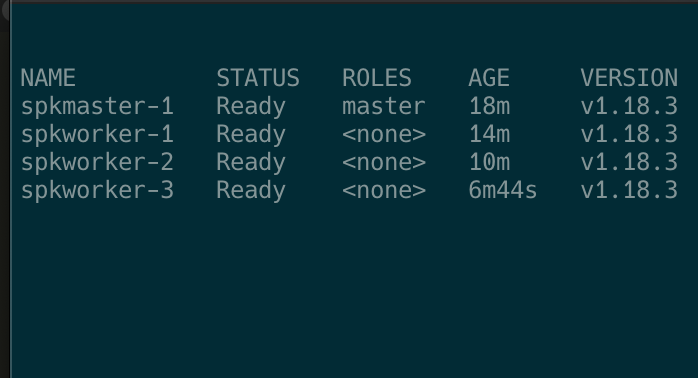This screenshot has width=698, height=378.
Task: Click the 6m44s age value
Action: (x=503, y=191)
